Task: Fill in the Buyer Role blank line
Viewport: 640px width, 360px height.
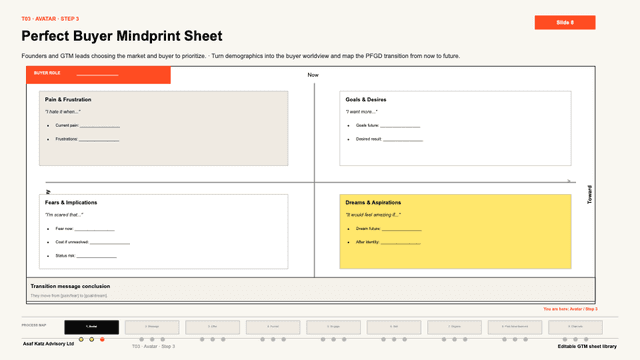Action: pos(97,74)
